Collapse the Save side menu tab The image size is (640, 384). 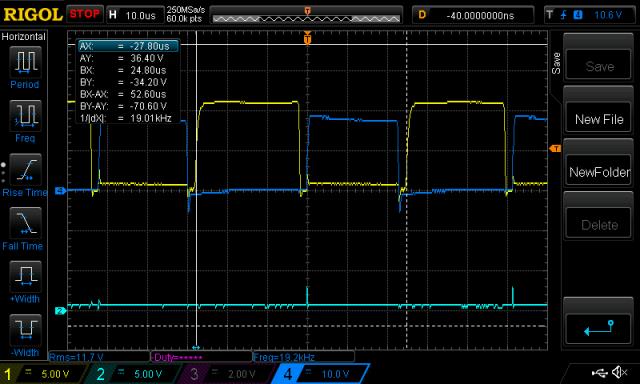coord(556,63)
